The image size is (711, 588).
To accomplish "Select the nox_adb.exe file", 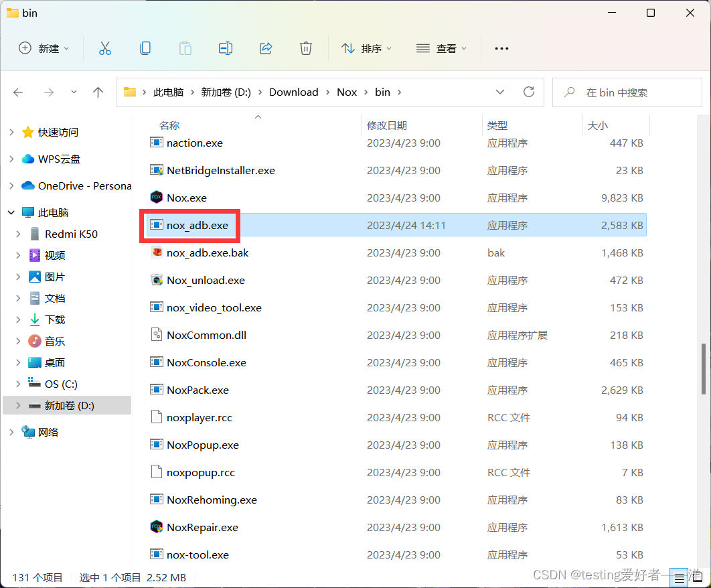I will click(397, 225).
